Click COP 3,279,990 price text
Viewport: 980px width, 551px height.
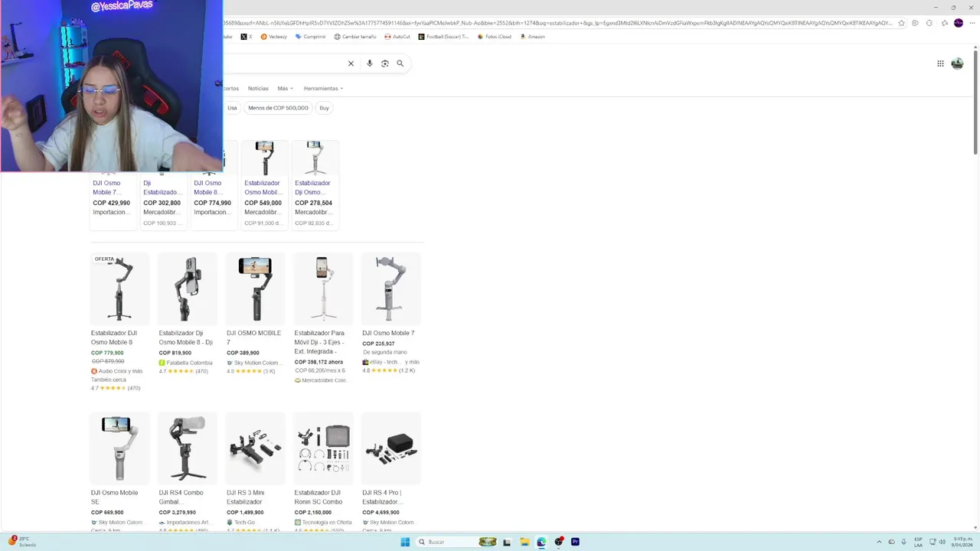click(x=178, y=513)
